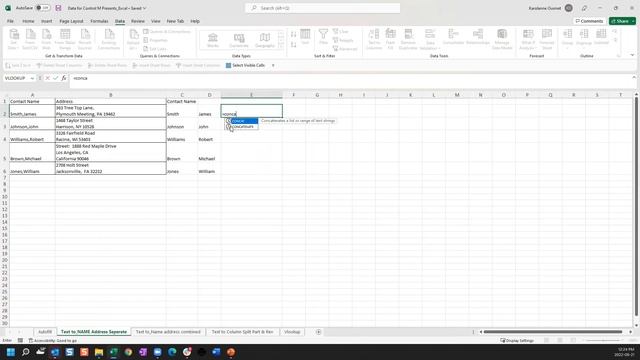Viewport: 640px width, 360px height.
Task: Click the Select Visible Cells button
Action: tap(245, 65)
